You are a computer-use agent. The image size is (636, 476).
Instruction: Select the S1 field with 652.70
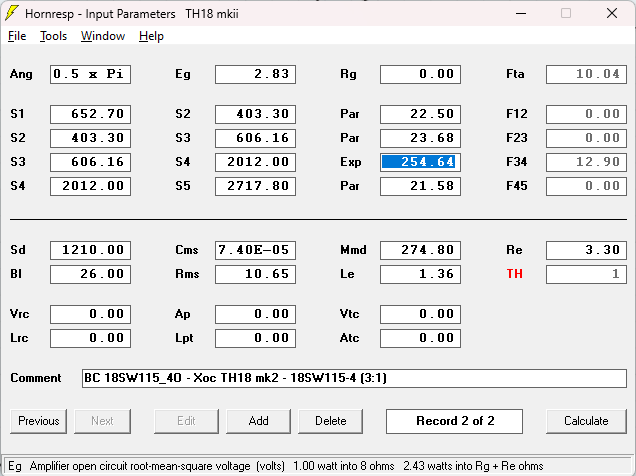click(x=90, y=114)
